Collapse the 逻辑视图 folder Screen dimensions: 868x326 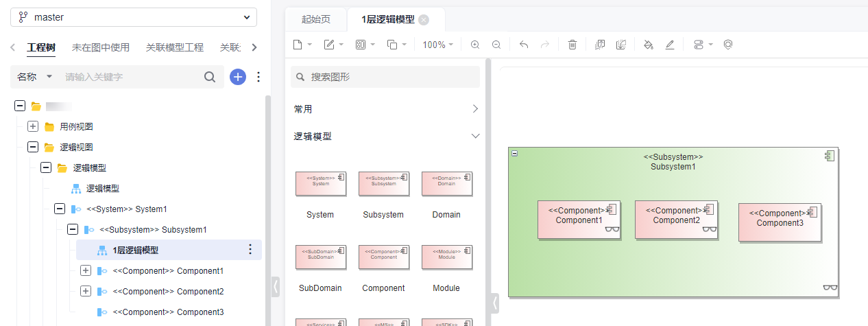click(x=33, y=148)
